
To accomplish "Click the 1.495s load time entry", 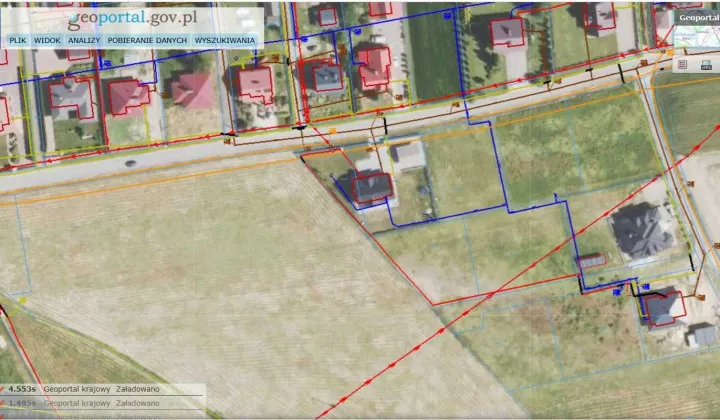I will coord(22,403).
